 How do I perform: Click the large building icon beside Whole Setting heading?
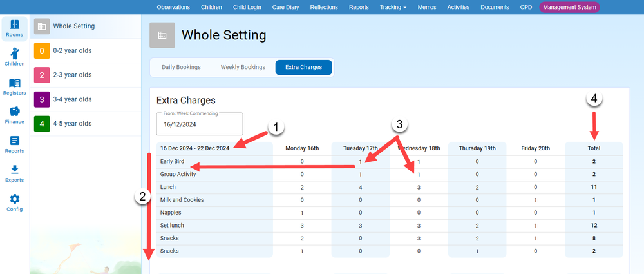[x=162, y=35]
